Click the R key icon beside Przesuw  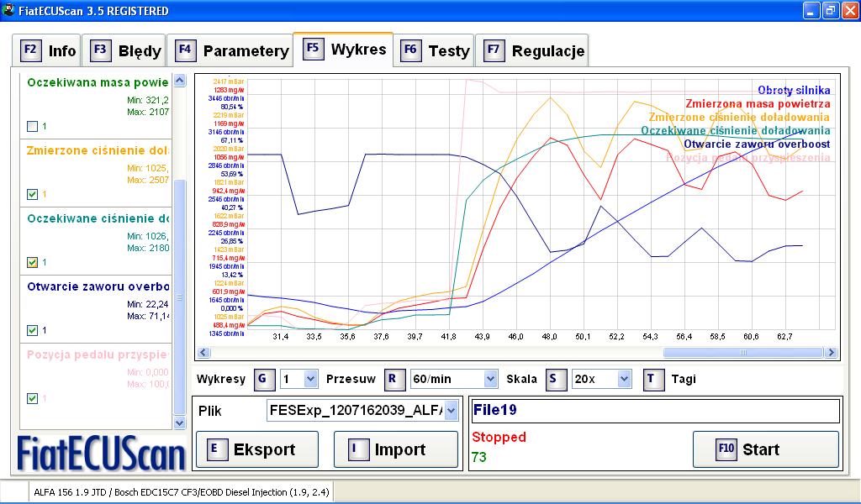pyautogui.click(x=394, y=379)
